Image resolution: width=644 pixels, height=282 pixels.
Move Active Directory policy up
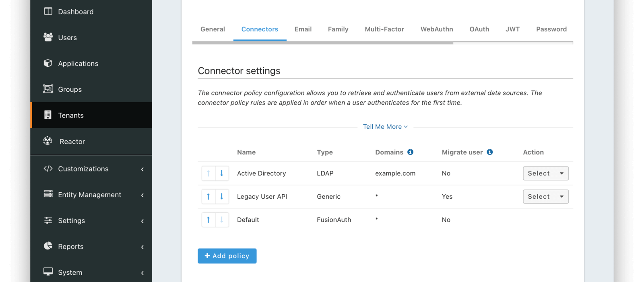click(208, 173)
